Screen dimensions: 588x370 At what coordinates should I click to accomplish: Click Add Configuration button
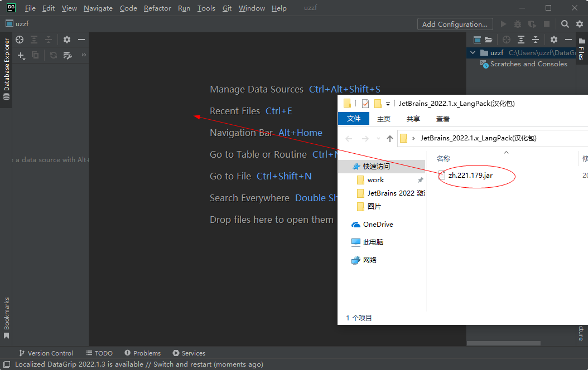tap(455, 25)
